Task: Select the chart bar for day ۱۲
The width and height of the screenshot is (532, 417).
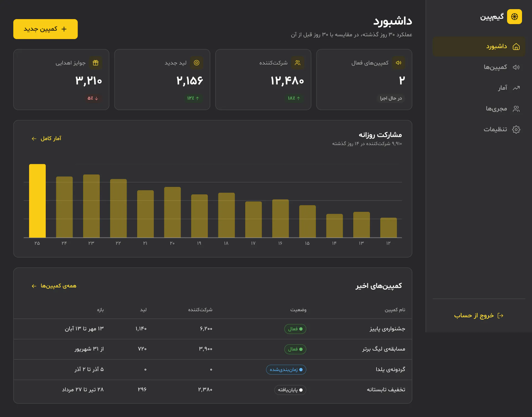Action: (x=388, y=228)
